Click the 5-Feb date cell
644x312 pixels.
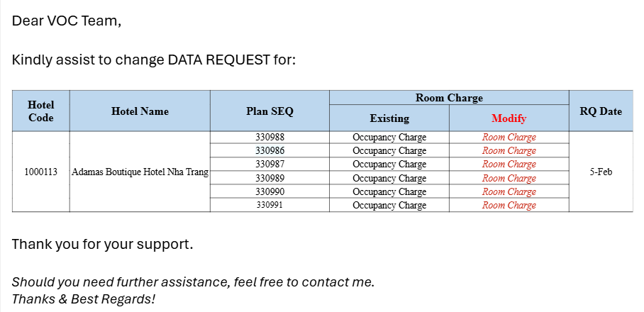pyautogui.click(x=600, y=172)
